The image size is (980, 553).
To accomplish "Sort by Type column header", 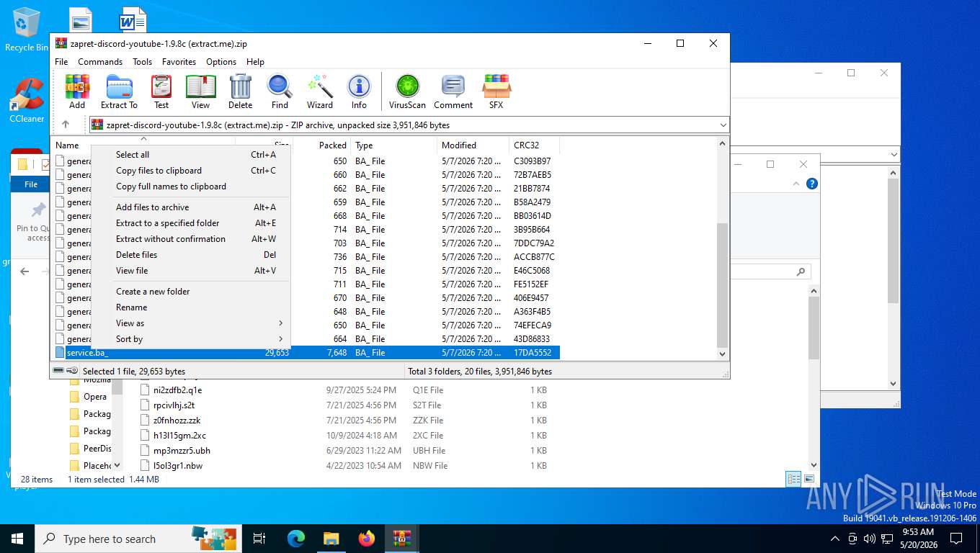I will [394, 145].
